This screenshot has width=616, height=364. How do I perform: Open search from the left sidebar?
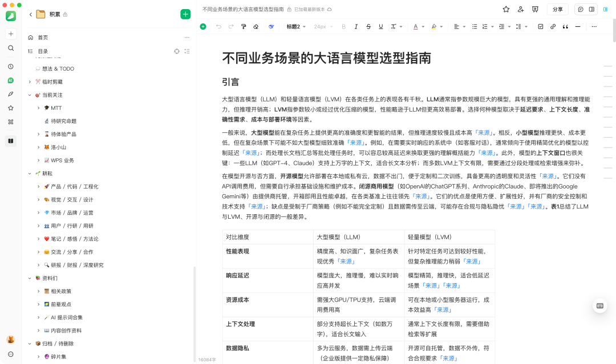click(10, 48)
